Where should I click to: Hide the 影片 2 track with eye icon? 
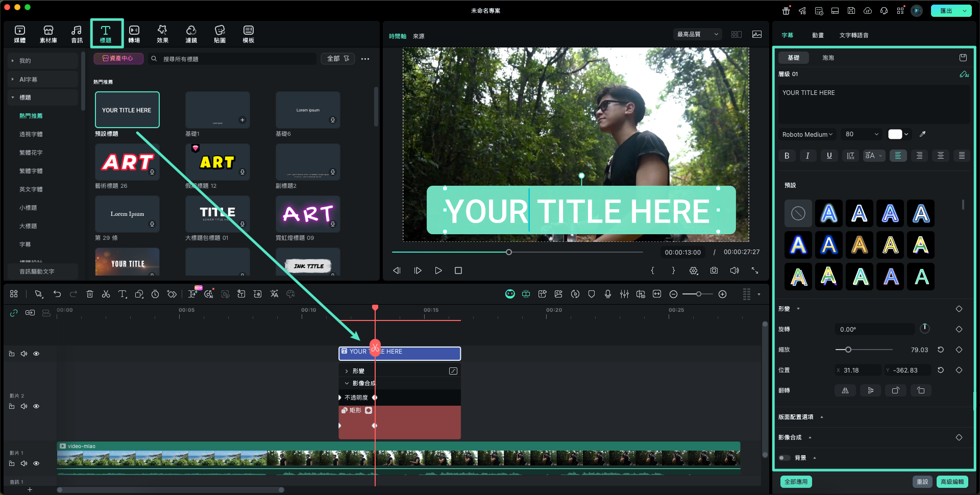pos(36,406)
